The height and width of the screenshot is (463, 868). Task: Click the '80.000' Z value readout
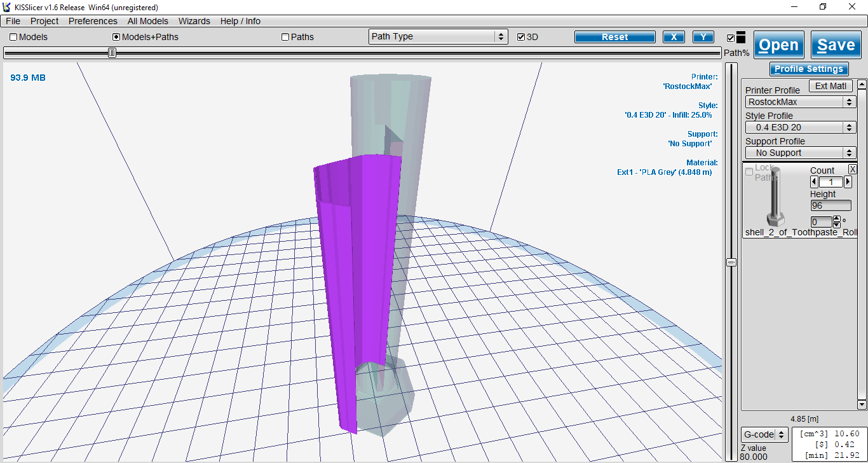click(x=755, y=457)
